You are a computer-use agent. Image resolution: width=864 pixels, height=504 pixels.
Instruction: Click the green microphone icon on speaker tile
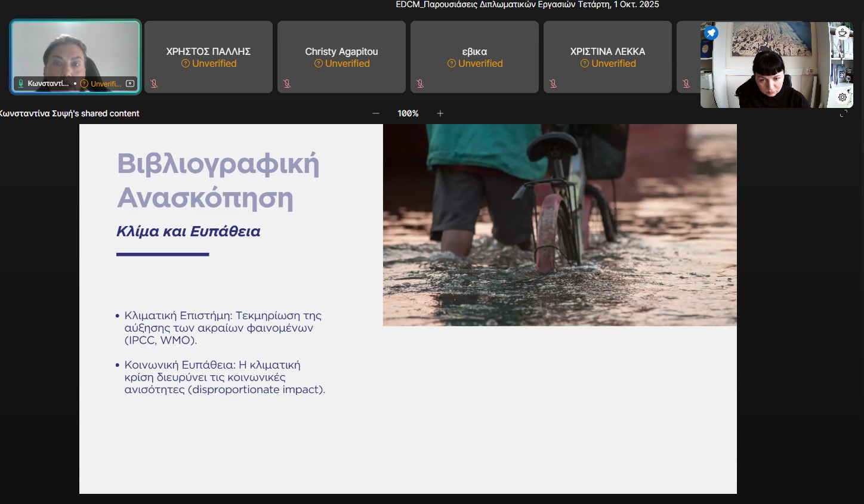(21, 84)
